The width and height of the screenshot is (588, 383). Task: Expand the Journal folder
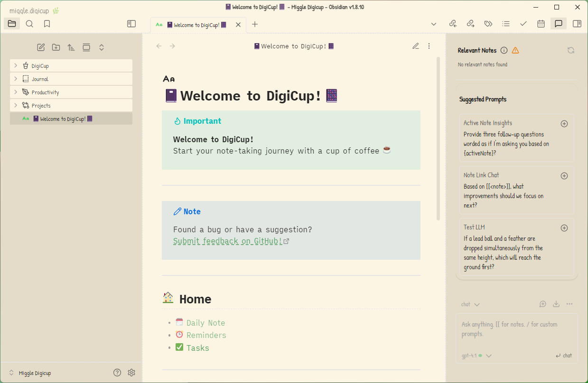point(71,79)
